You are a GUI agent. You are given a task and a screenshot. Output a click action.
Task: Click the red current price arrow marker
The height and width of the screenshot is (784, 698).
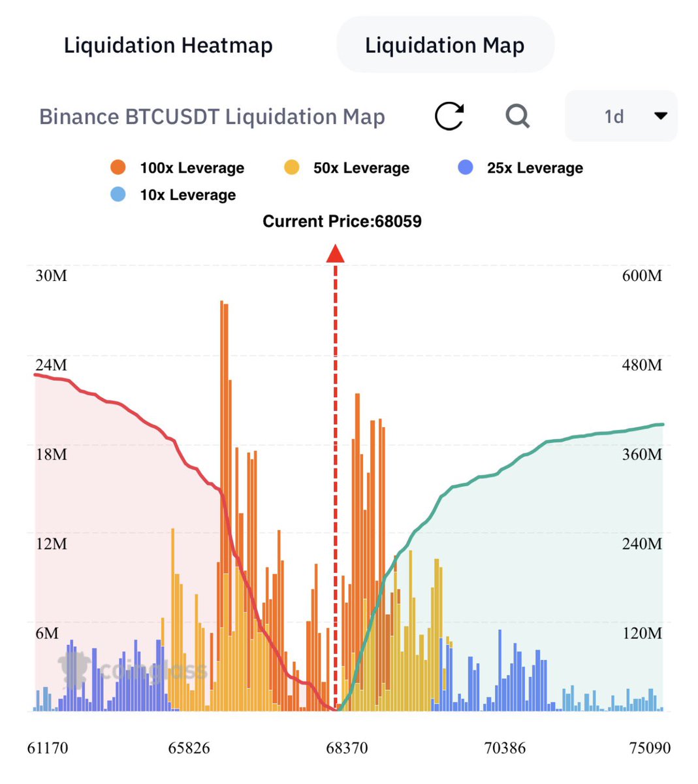[336, 255]
